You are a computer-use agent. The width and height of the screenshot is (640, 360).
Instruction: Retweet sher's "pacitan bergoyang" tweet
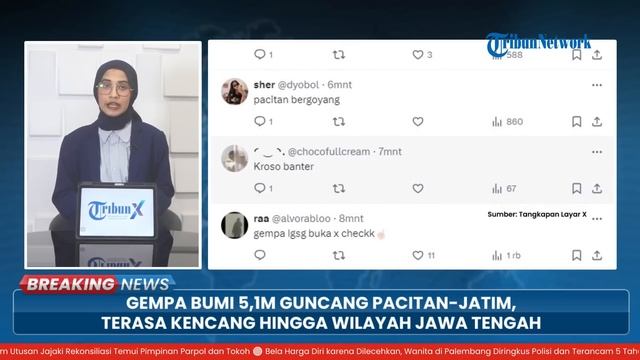coord(338,122)
